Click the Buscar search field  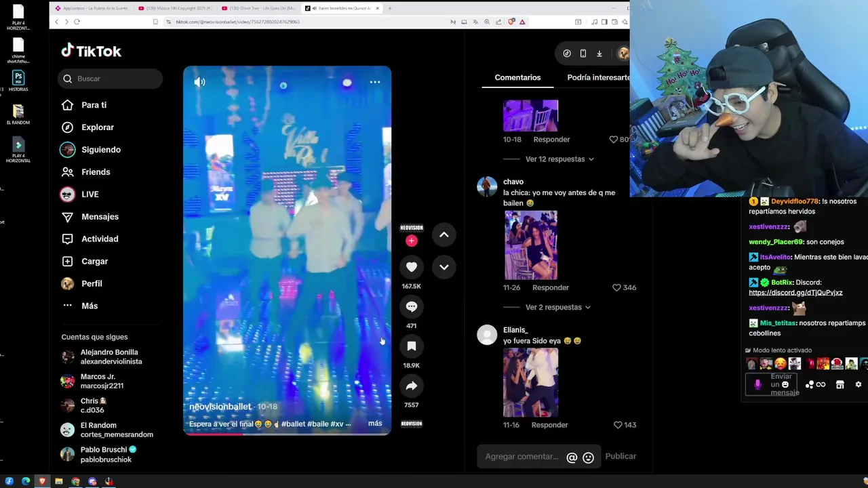point(110,79)
